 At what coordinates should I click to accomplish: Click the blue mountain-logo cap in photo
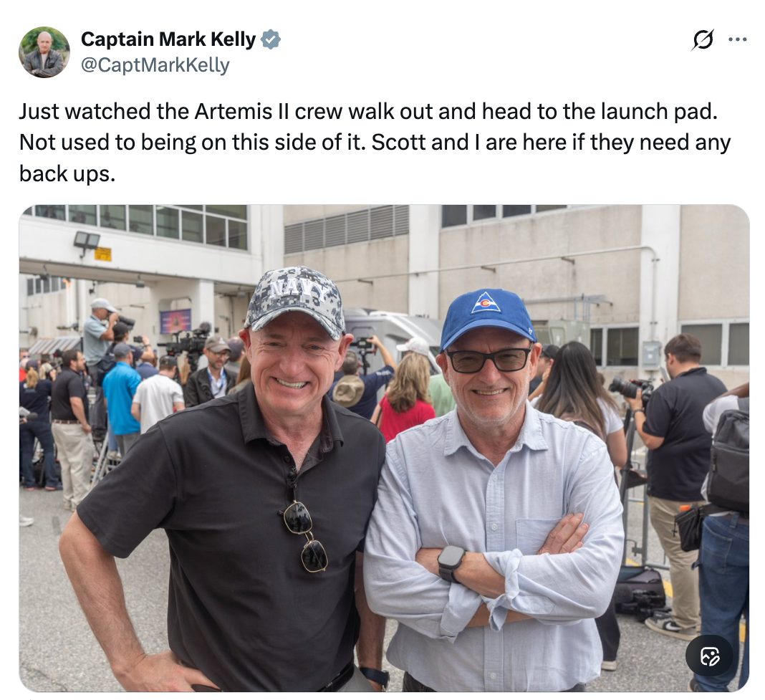487,318
